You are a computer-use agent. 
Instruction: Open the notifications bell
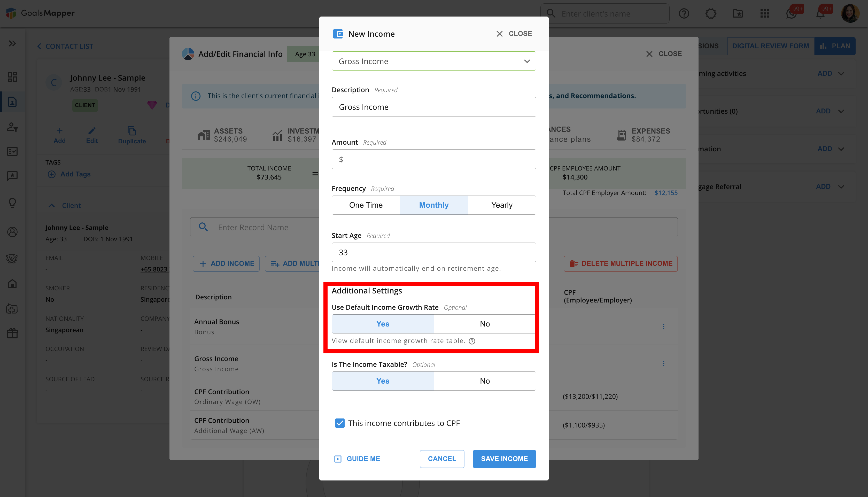tap(820, 14)
